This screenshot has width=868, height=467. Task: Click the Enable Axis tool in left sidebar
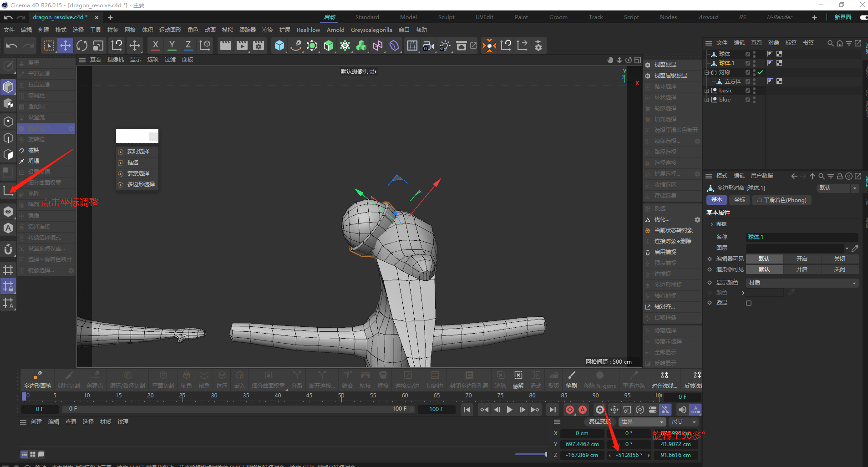8,191
